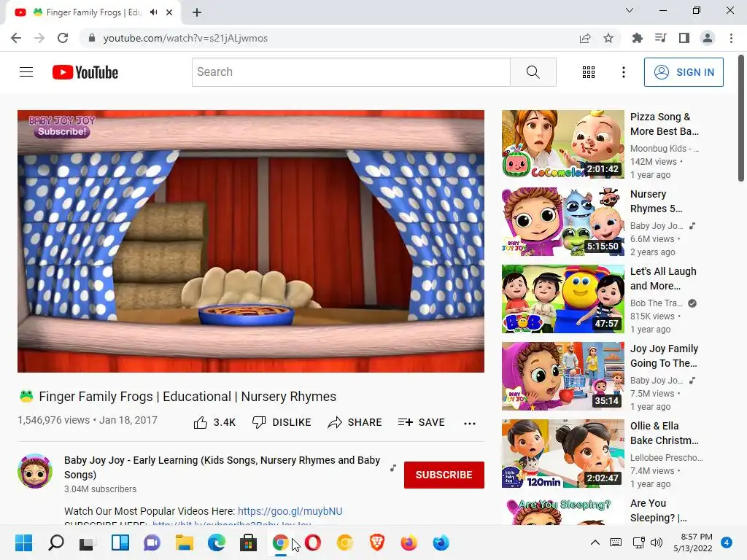Click the Moonbug Kids channel name
Image resolution: width=747 pixels, height=560 pixels.
[x=665, y=149]
